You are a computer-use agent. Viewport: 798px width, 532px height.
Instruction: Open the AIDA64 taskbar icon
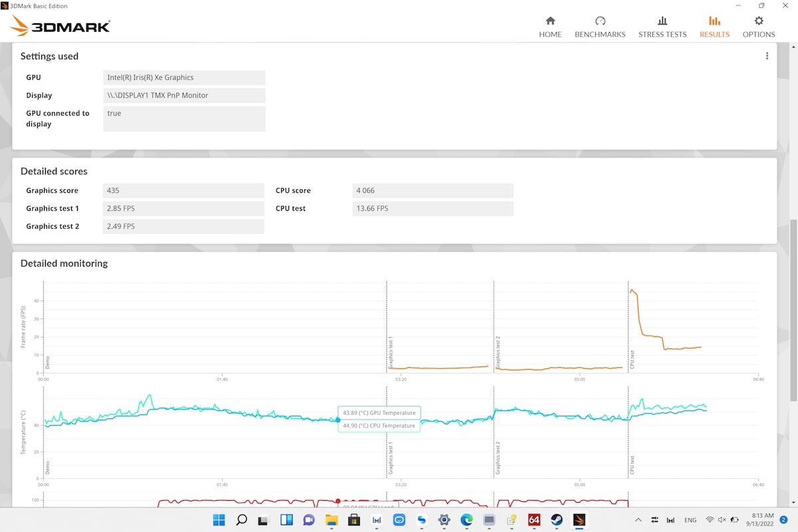[534, 519]
